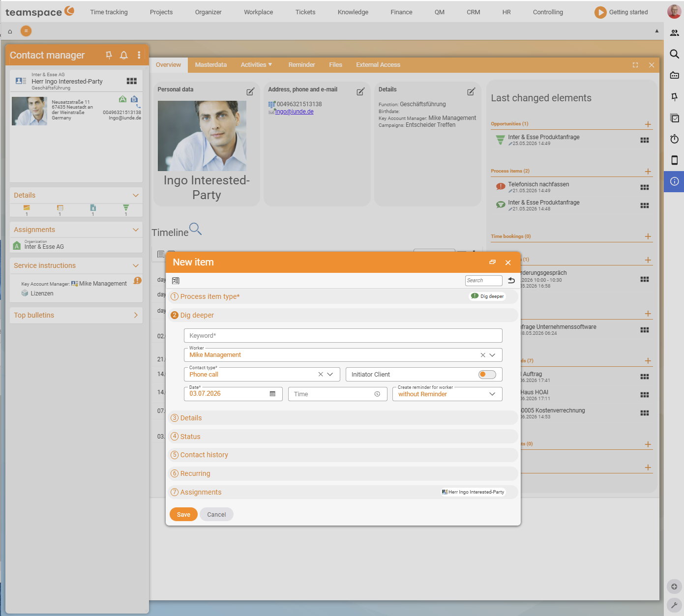Image resolution: width=684 pixels, height=616 pixels.
Task: Open the Contact type dropdown arrow
Action: [x=330, y=375]
